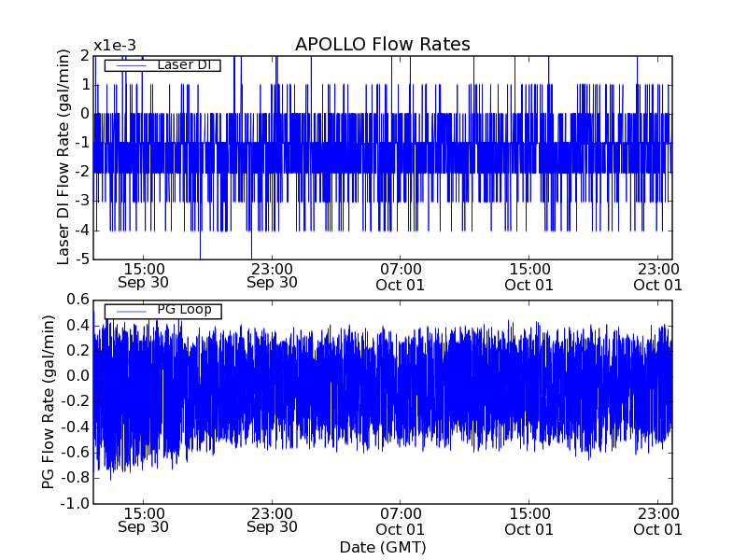
Task: Click the blue line sample in the PG Loop legend
Action: (x=131, y=311)
